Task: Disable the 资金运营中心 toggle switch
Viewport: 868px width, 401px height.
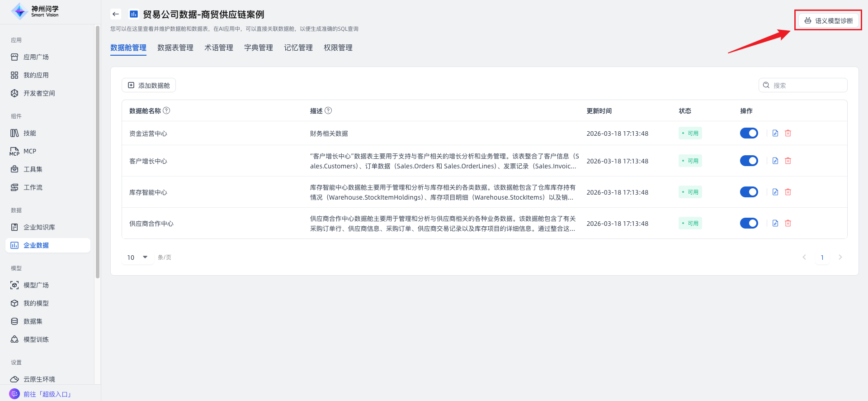Action: click(x=749, y=133)
